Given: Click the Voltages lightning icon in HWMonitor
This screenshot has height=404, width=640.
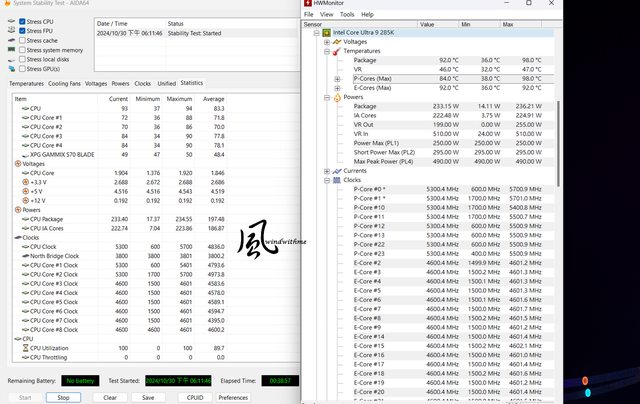Looking at the screenshot, I should (x=335, y=42).
